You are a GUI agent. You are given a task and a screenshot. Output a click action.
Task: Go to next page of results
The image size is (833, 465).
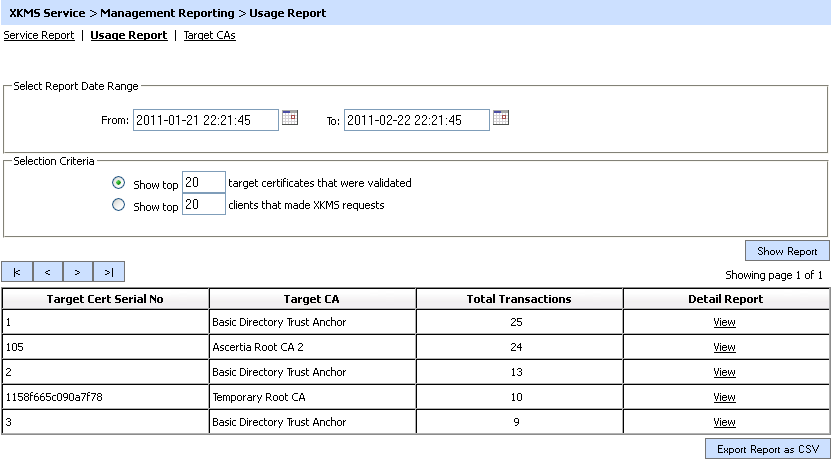77,272
